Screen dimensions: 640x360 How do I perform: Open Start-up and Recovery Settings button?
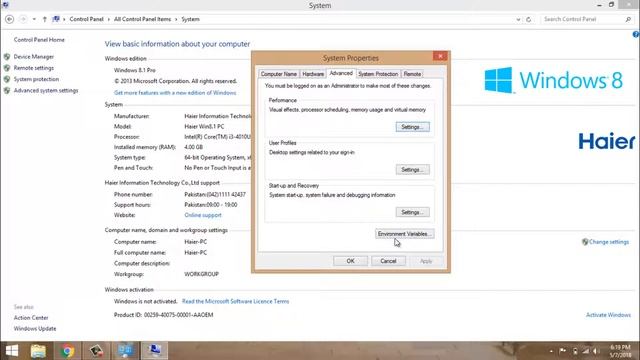[412, 212]
